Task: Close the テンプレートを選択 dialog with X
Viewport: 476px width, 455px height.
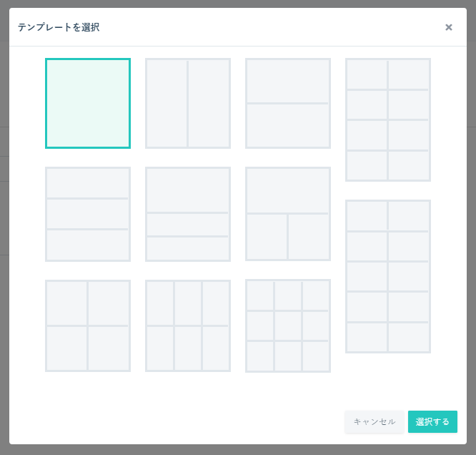Action: (449, 27)
